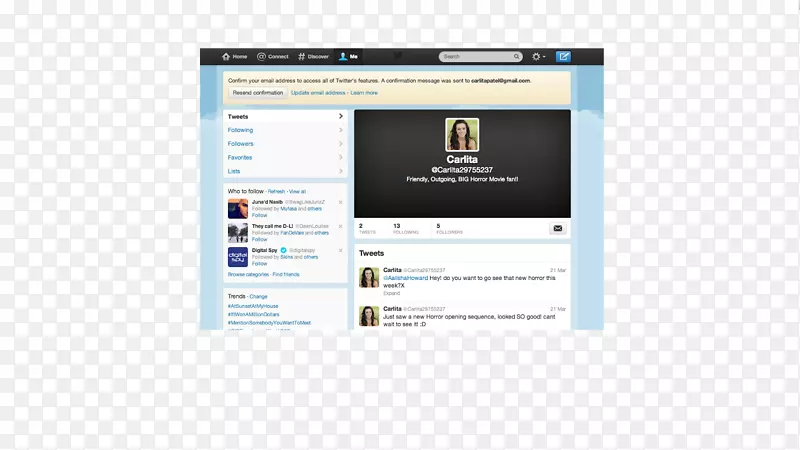Viewport: 800px width, 450px height.
Task: Open the settings gear dropdown
Action: click(x=539, y=57)
